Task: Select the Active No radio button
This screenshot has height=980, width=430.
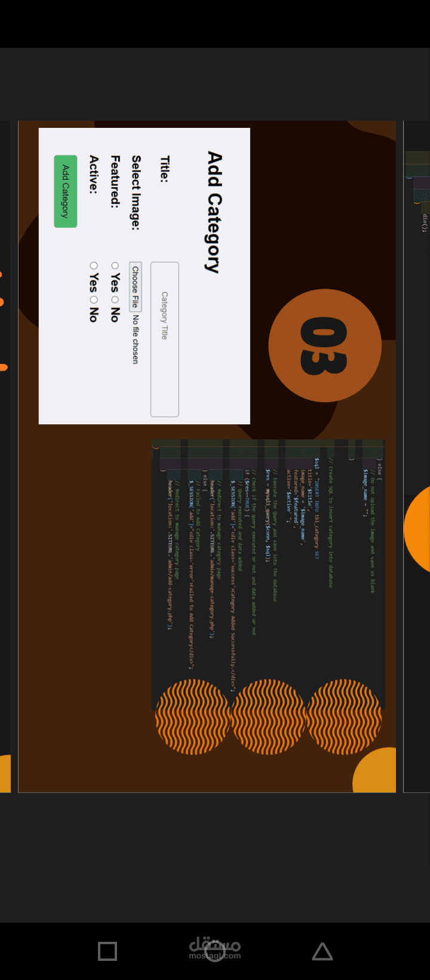Action: pos(94,300)
